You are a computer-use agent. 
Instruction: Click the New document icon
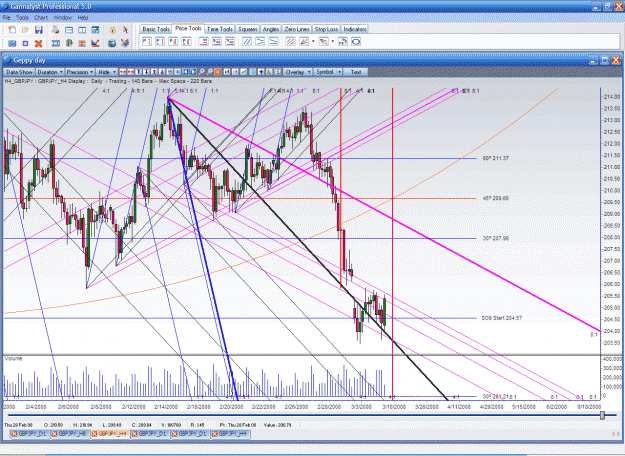click(12, 30)
